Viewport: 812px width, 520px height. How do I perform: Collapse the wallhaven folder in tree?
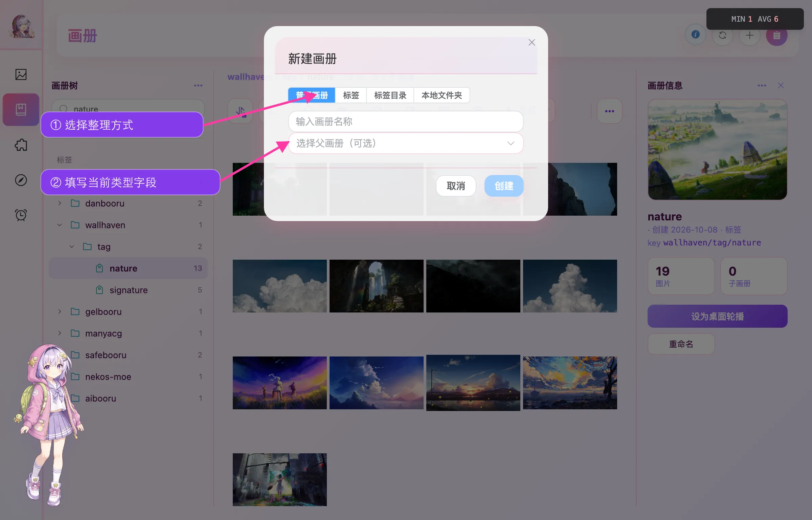60,225
